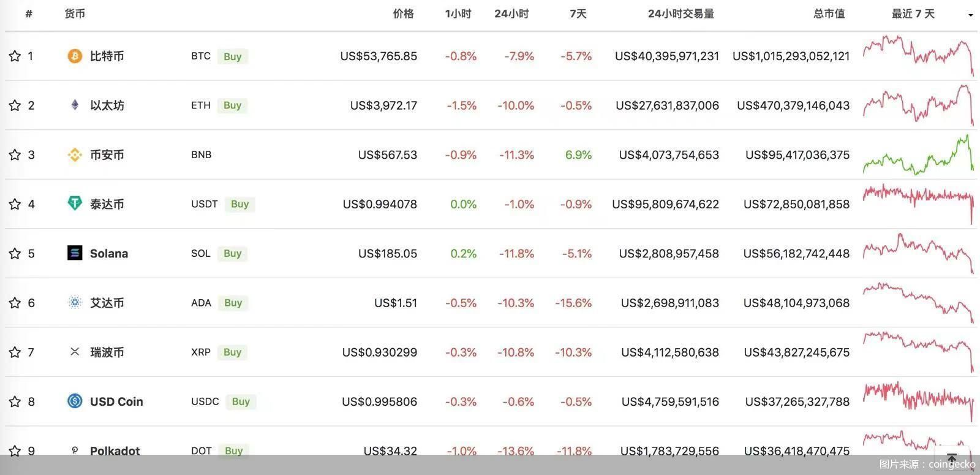Image resolution: width=980 pixels, height=475 pixels.
Task: Click the Solana logo icon
Action: tap(75, 253)
